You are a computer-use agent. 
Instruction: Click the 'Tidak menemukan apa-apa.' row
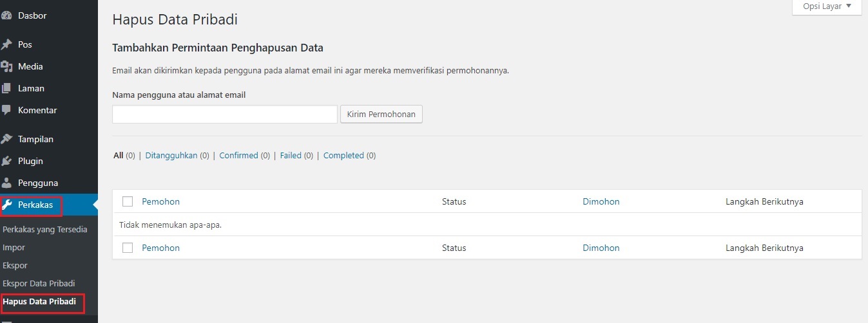pos(487,225)
